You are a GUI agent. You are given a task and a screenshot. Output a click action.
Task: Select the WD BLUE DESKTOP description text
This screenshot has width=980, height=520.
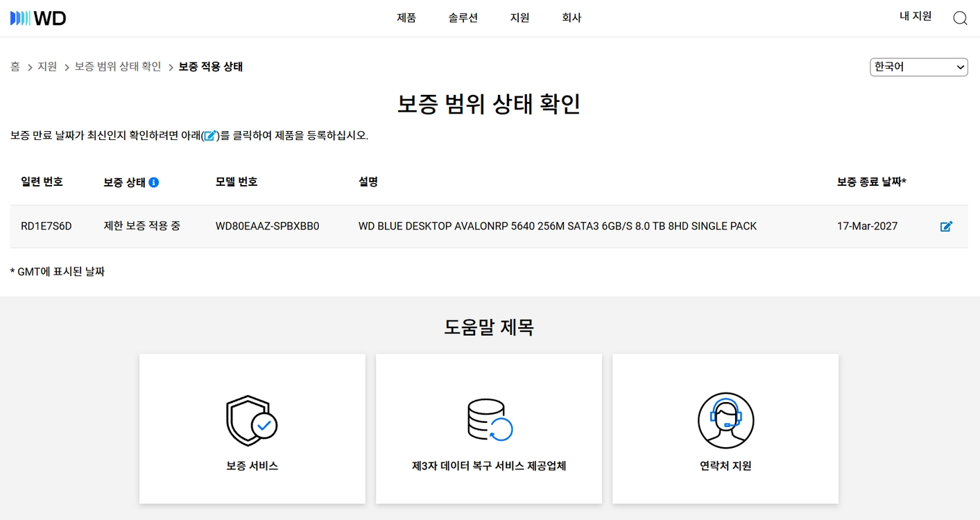coord(558,226)
